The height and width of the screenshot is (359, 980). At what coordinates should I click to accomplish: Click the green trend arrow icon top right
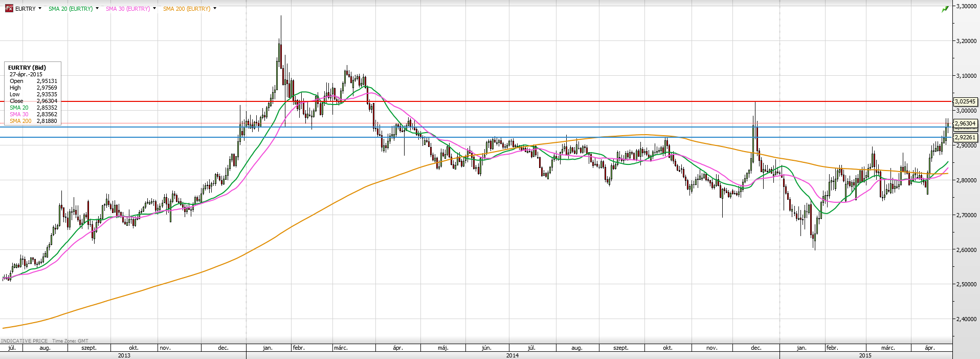coord(945,9)
